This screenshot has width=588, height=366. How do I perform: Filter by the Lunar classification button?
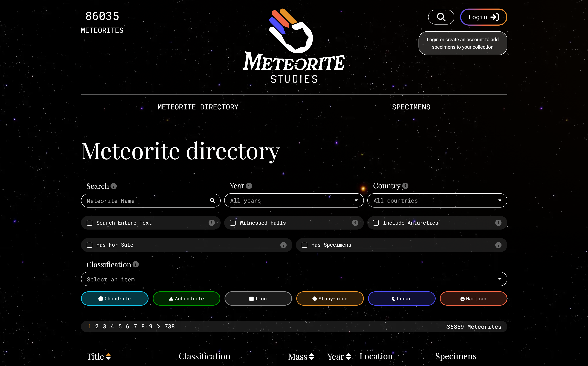tap(401, 298)
